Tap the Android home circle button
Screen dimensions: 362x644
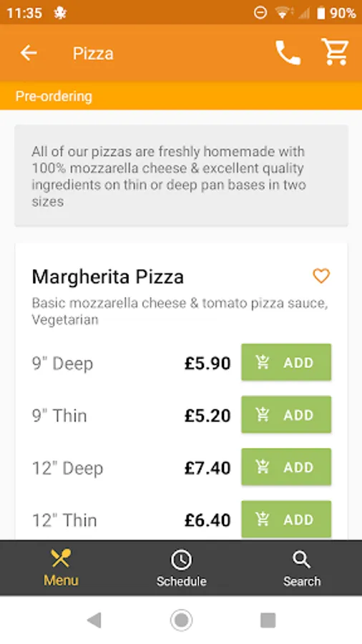point(181,620)
